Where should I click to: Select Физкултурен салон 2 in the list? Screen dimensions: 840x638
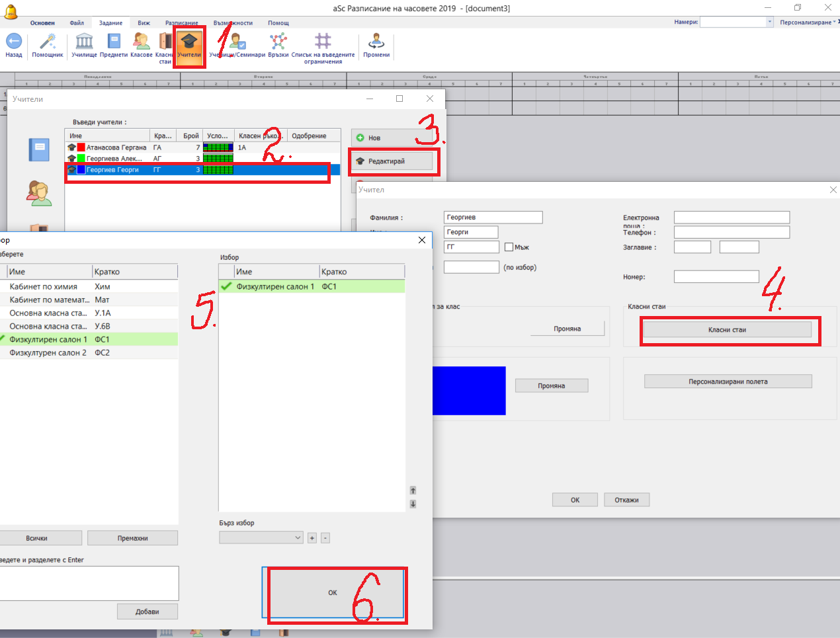click(x=48, y=353)
